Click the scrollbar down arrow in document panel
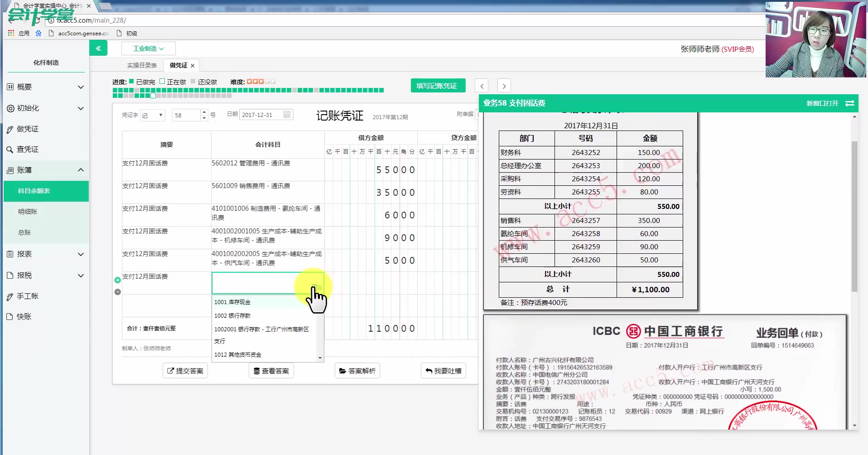 tap(854, 426)
